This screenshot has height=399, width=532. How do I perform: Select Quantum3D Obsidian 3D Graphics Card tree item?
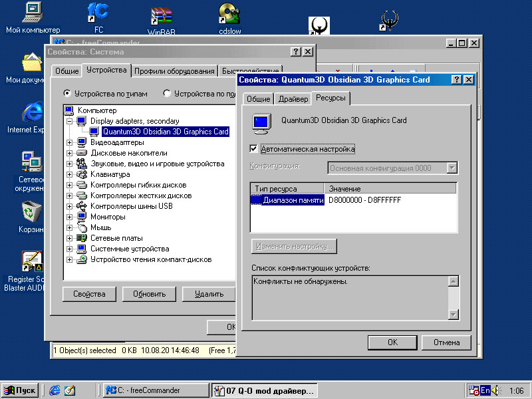pyautogui.click(x=166, y=132)
